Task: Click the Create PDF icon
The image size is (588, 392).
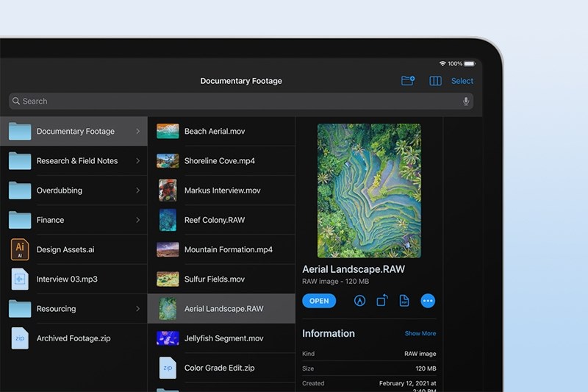Action: pos(404,301)
